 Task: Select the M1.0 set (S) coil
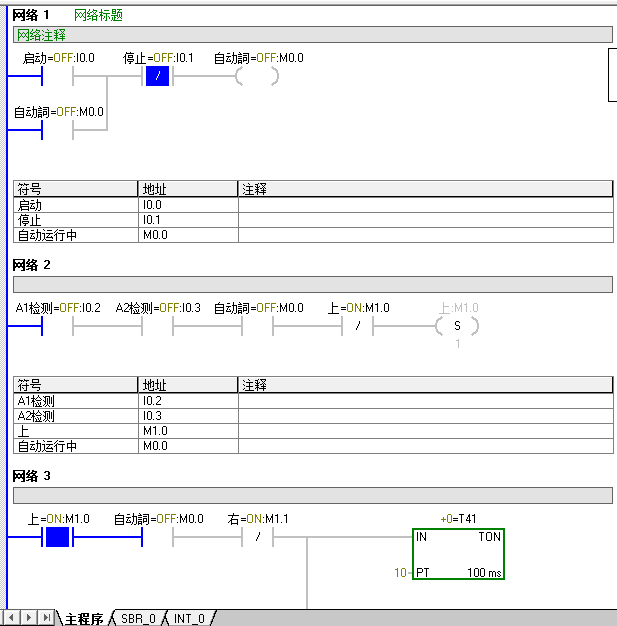pos(457,326)
